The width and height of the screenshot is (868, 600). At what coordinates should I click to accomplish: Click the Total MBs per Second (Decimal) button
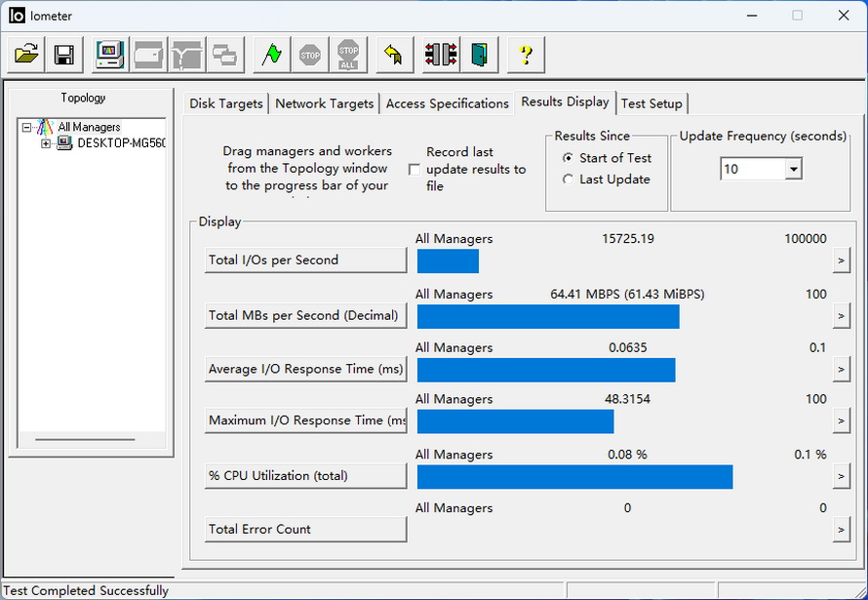pos(304,315)
